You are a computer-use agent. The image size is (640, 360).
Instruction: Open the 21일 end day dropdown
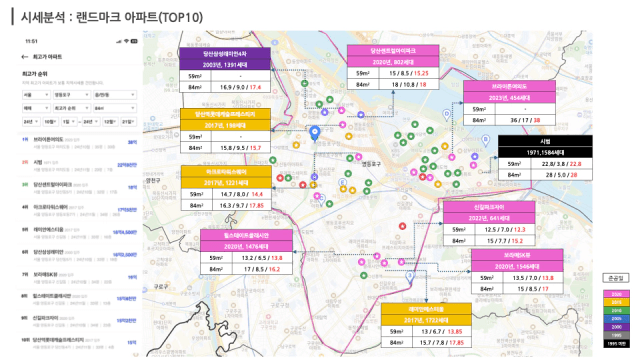pos(129,122)
